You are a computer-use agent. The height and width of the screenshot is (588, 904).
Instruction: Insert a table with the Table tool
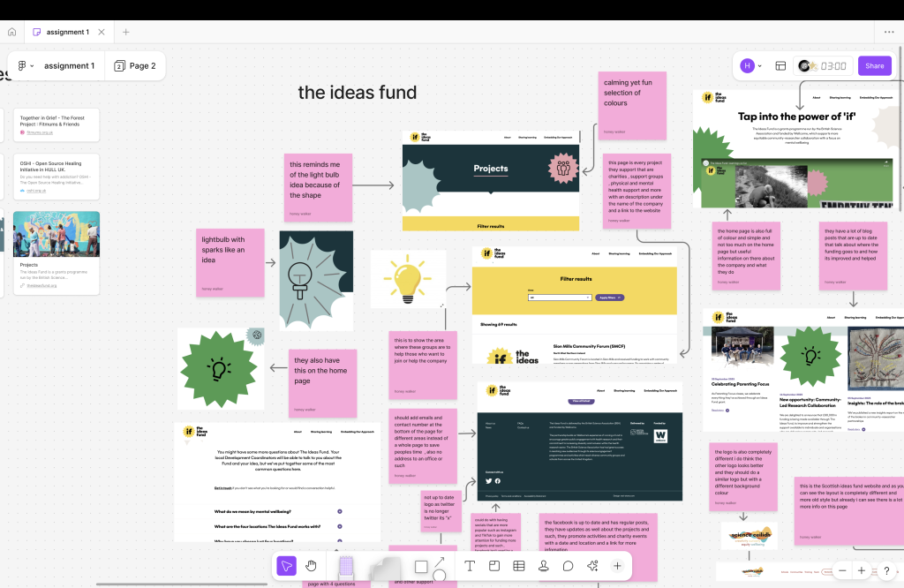(519, 566)
